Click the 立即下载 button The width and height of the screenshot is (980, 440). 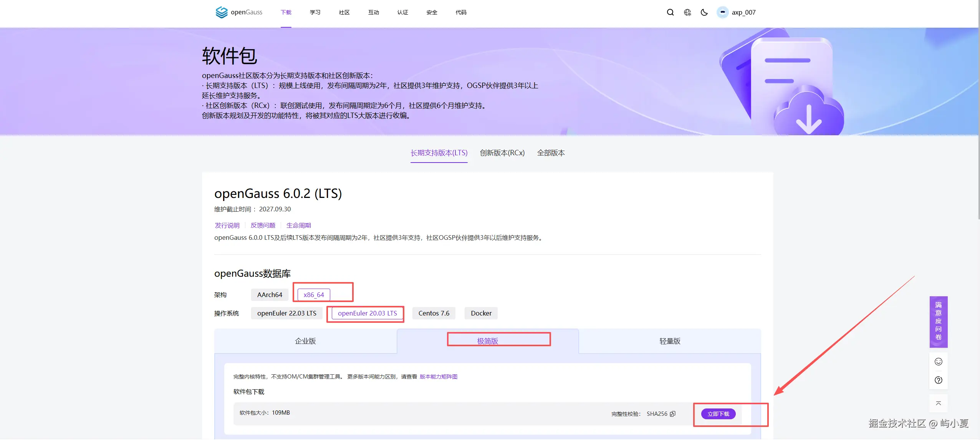click(x=718, y=414)
